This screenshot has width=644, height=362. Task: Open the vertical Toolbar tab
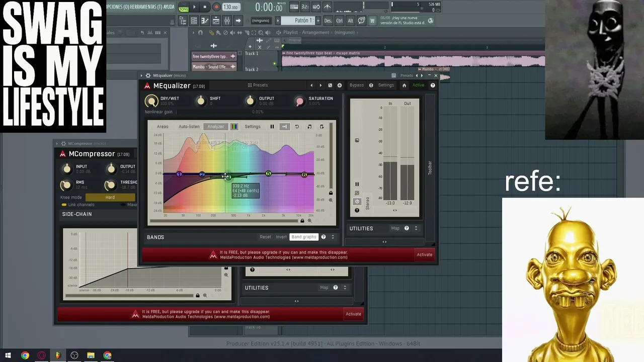pyautogui.click(x=430, y=167)
